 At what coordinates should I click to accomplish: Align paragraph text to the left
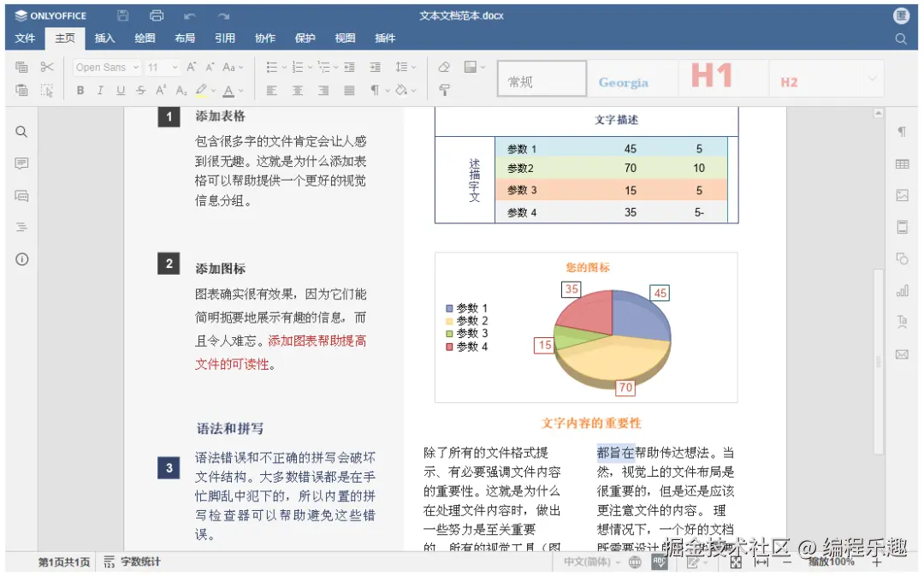click(x=272, y=90)
